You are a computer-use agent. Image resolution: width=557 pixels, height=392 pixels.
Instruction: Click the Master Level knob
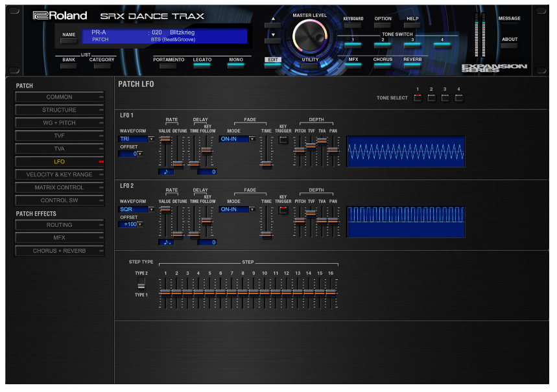pyautogui.click(x=309, y=36)
